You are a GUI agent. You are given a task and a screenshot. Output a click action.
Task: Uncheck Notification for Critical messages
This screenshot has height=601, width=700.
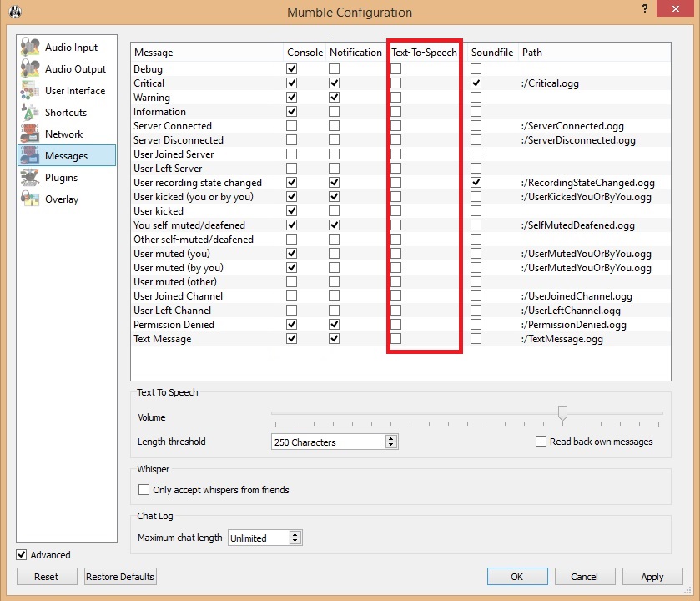(x=334, y=83)
